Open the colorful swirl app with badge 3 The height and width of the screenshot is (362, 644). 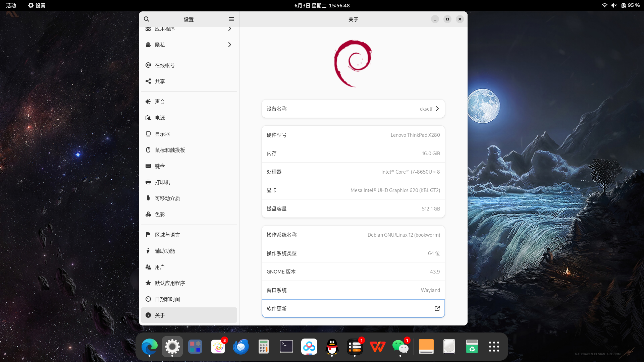point(218,347)
